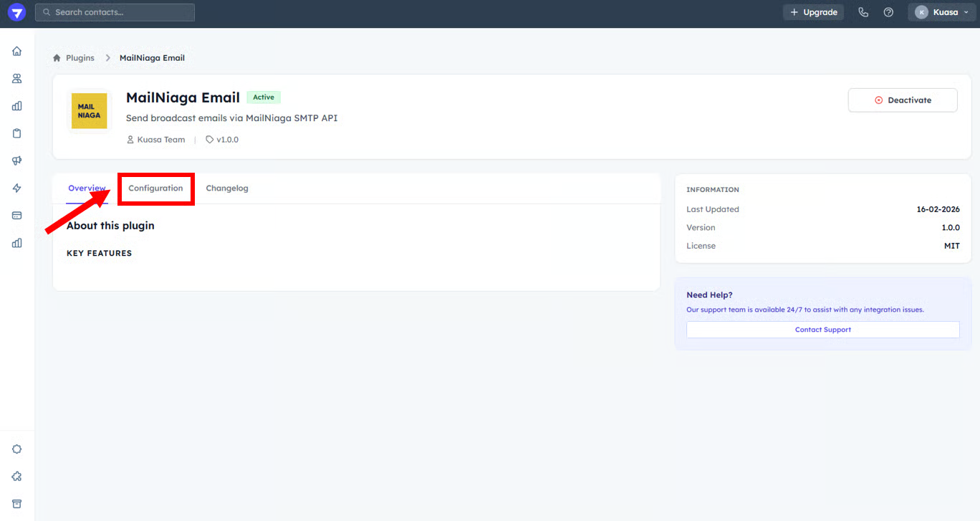The height and width of the screenshot is (521, 980).
Task: Click the lightning bolt automation icon
Action: click(x=17, y=188)
